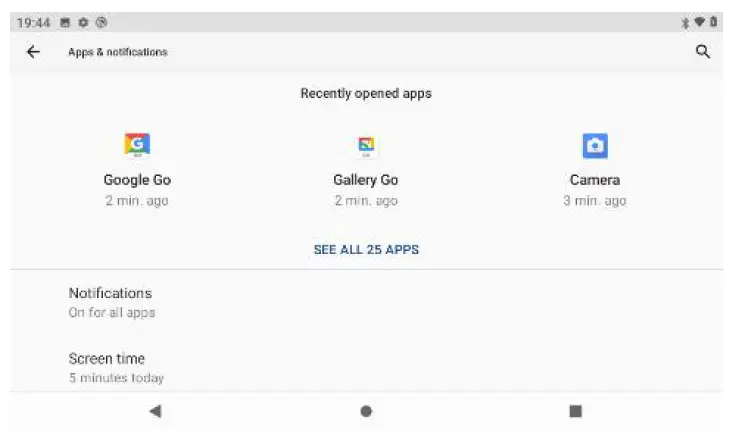This screenshot has height=443, width=750.
Task: Open the Screen time entry
Action: pyautogui.click(x=366, y=367)
